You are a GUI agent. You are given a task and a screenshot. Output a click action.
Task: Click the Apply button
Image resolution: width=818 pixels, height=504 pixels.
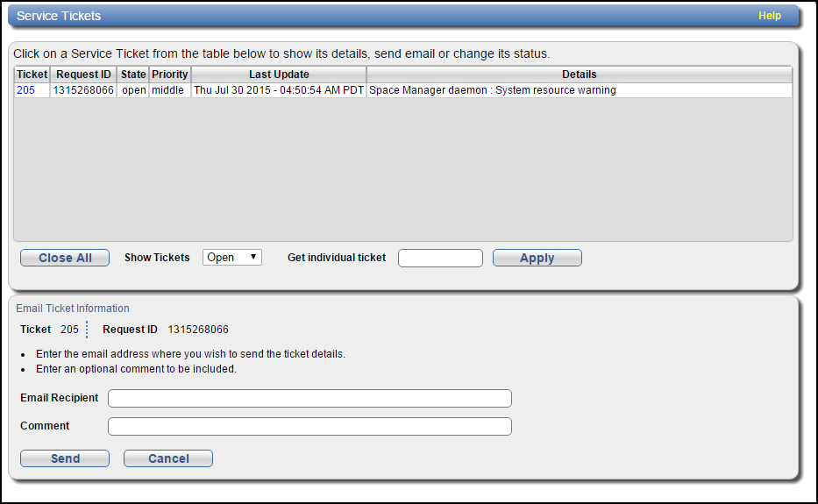[537, 258]
